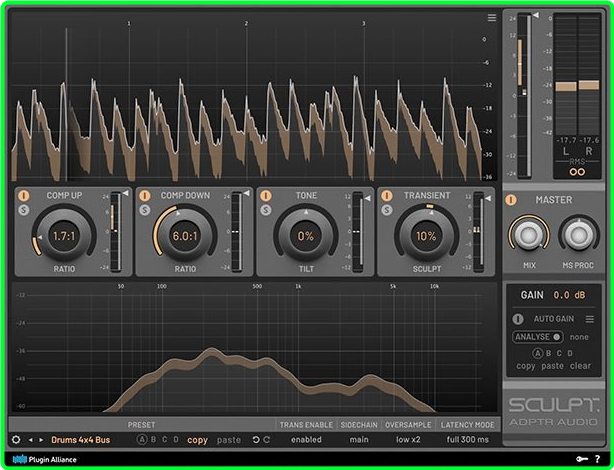614x470 pixels.
Task: Select auto gain slot A
Action: pyautogui.click(x=537, y=353)
